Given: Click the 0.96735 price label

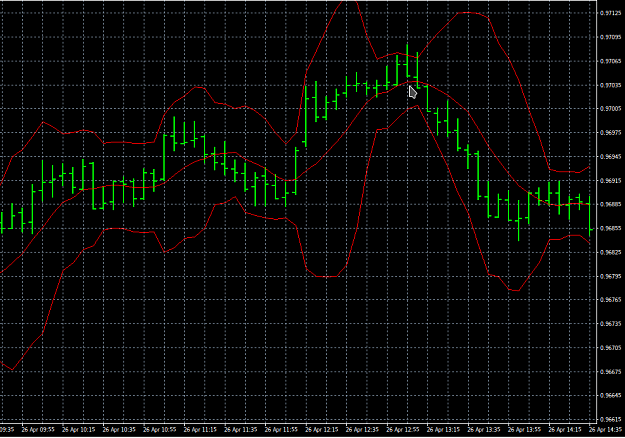Looking at the screenshot, I should pos(613,324).
